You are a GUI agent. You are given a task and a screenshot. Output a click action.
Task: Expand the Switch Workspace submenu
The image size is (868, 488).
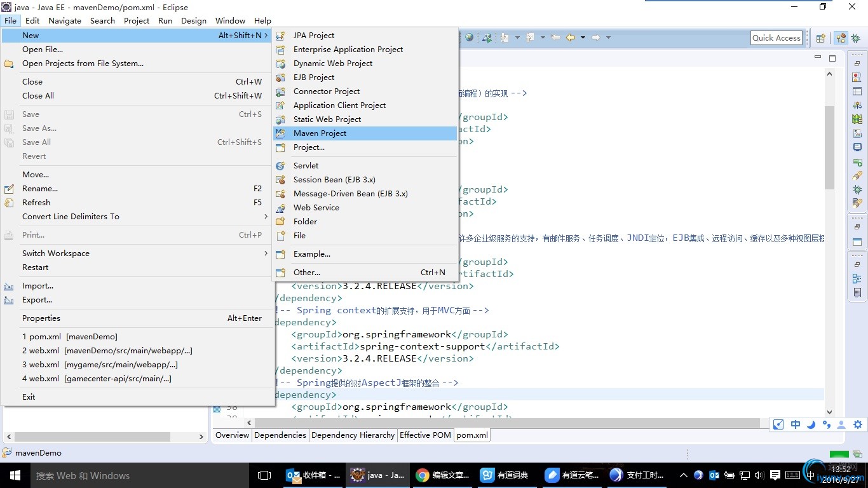point(266,253)
